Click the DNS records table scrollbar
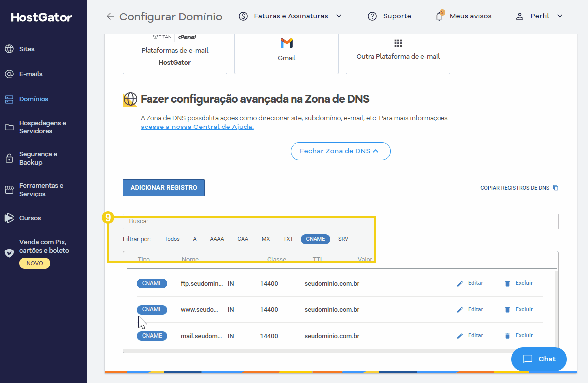The image size is (588, 383). point(556,309)
